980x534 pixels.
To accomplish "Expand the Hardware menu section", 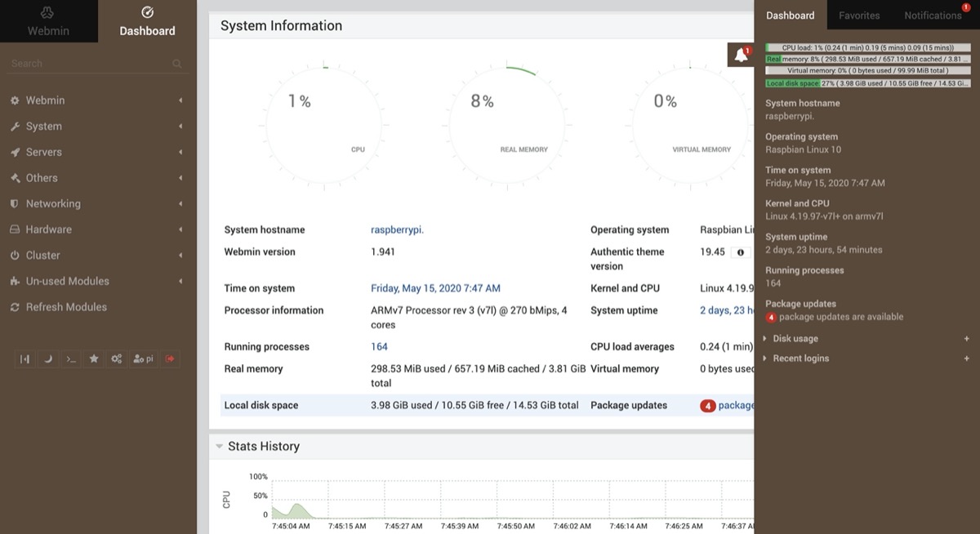I will [x=48, y=229].
